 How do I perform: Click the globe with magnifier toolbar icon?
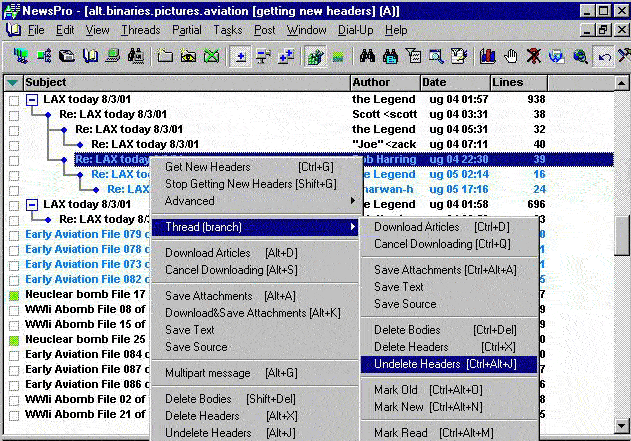(579, 56)
